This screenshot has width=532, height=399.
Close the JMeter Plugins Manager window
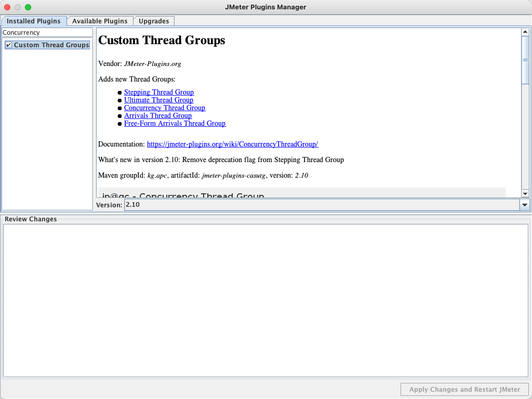pyautogui.click(x=7, y=7)
